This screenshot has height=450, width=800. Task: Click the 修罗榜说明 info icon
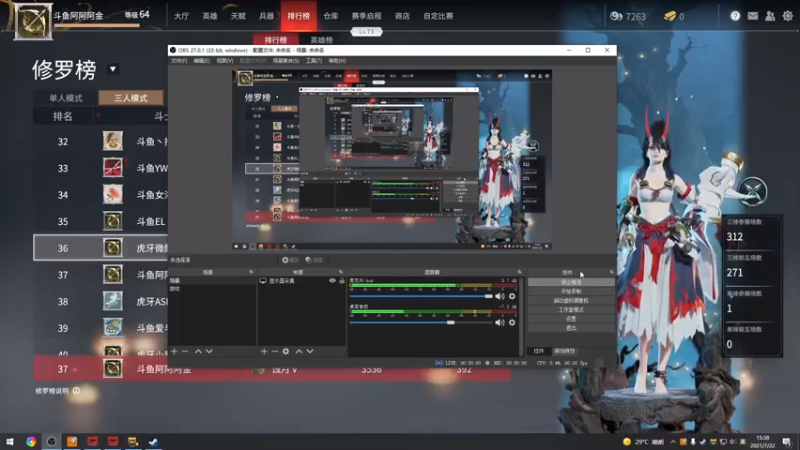(x=76, y=391)
